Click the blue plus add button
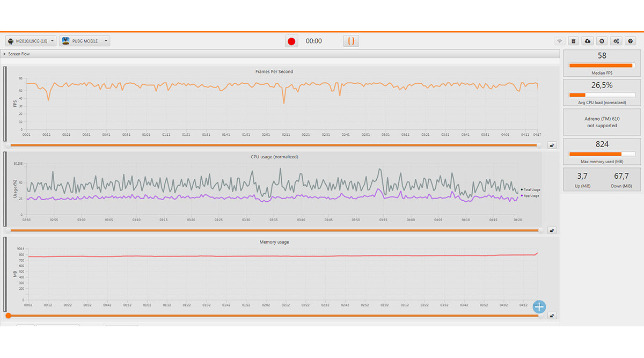Screen dimensions: 644x358 [x=539, y=307]
